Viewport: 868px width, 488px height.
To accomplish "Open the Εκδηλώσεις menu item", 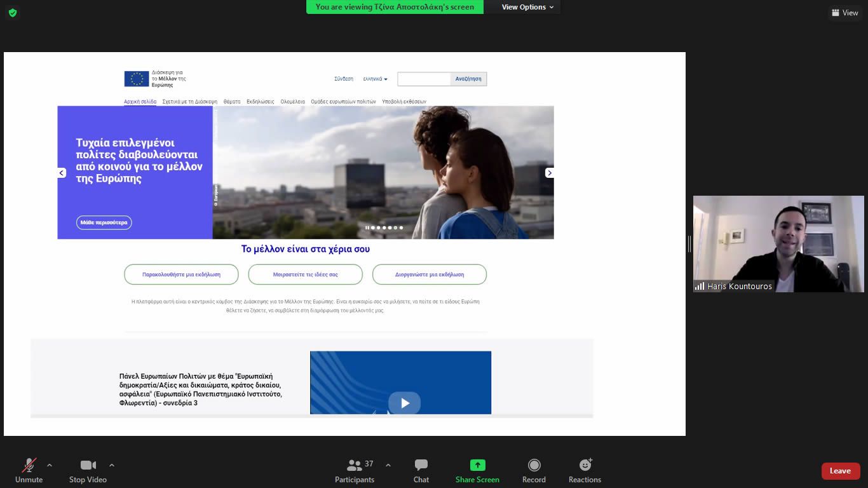I will (x=261, y=102).
